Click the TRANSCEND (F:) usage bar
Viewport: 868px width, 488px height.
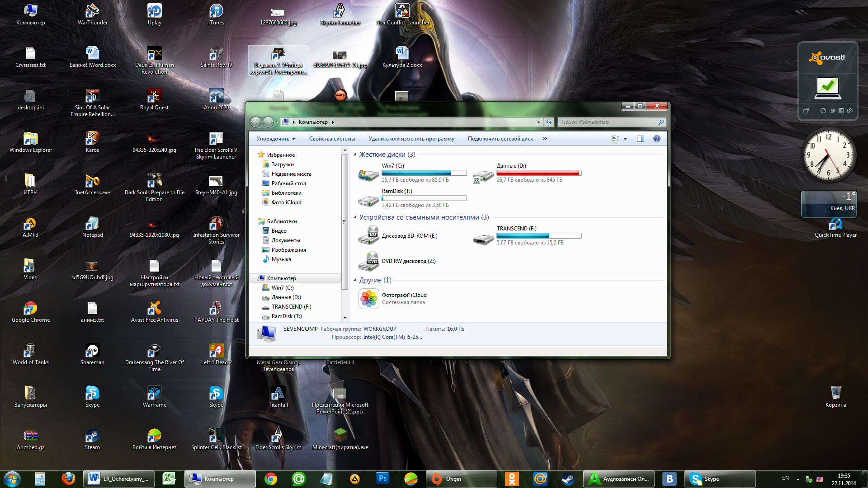[539, 235]
